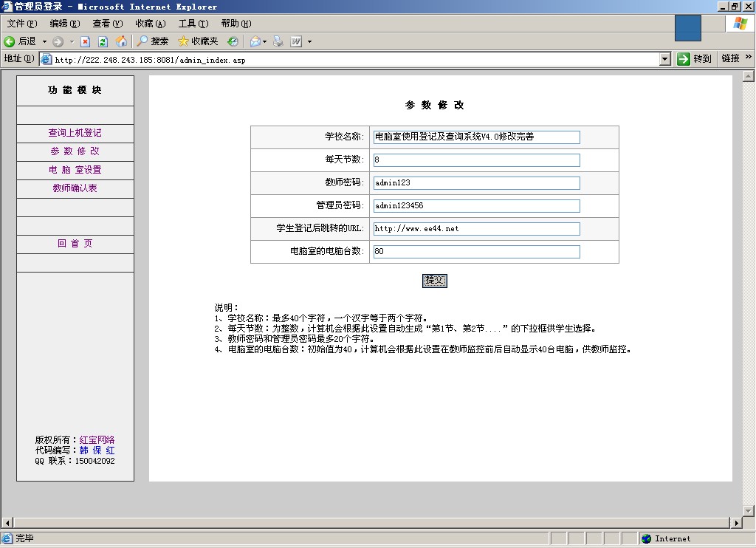
Task: Click the Print toolbar icon
Action: click(278, 41)
